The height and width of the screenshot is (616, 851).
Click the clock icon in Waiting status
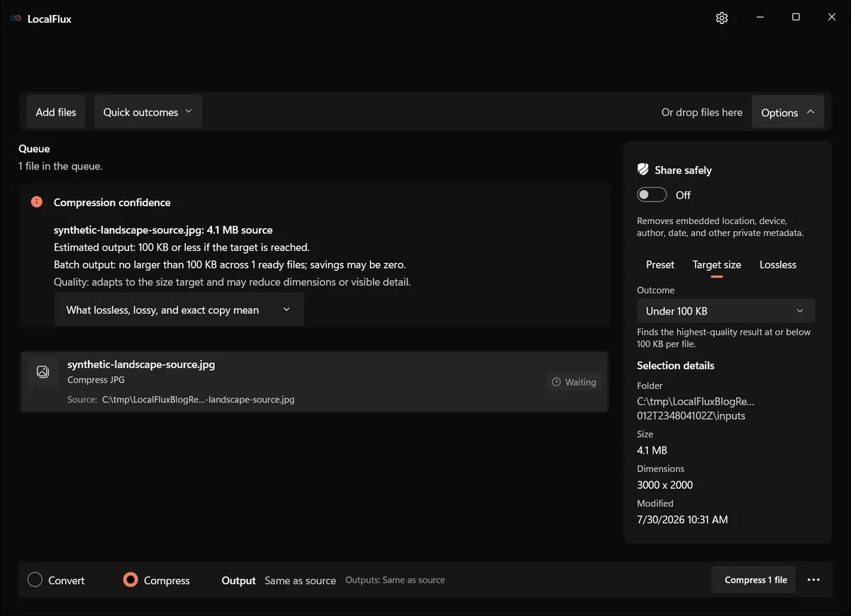tap(557, 382)
